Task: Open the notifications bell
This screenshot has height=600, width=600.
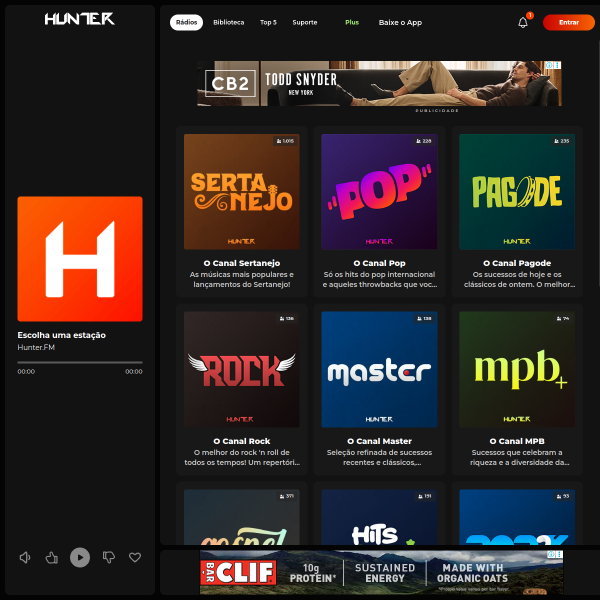Action: pyautogui.click(x=523, y=23)
